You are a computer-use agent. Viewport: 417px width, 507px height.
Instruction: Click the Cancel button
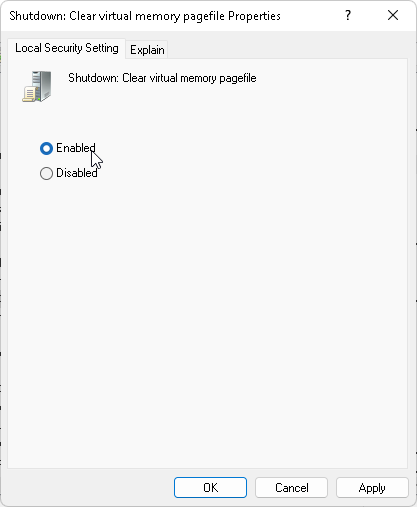292,488
